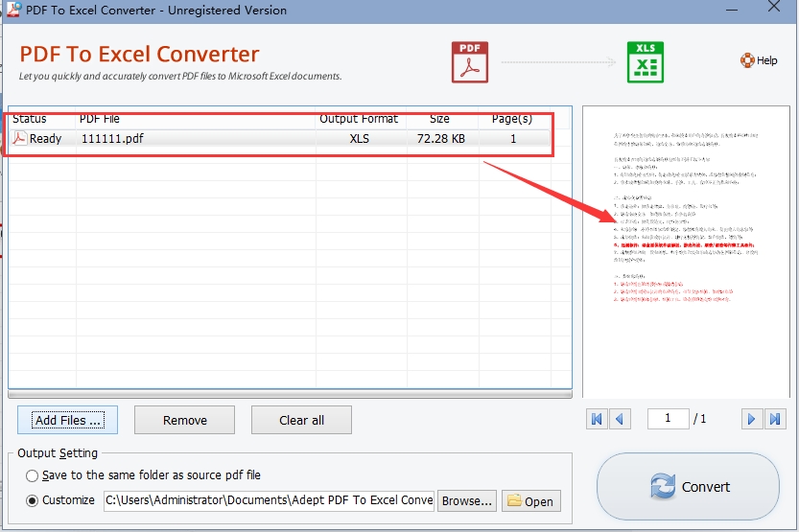Viewport: 799px width, 532px height.
Task: Go to next preview page
Action: 752,419
